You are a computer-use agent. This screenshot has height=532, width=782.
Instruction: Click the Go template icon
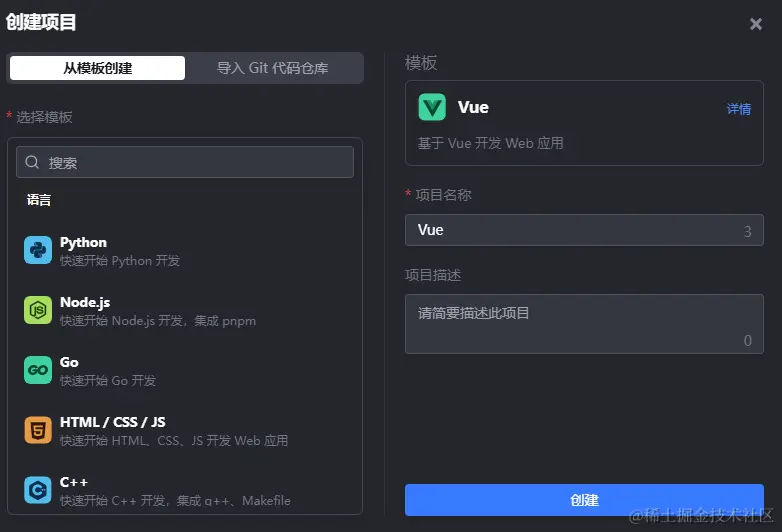click(38, 371)
